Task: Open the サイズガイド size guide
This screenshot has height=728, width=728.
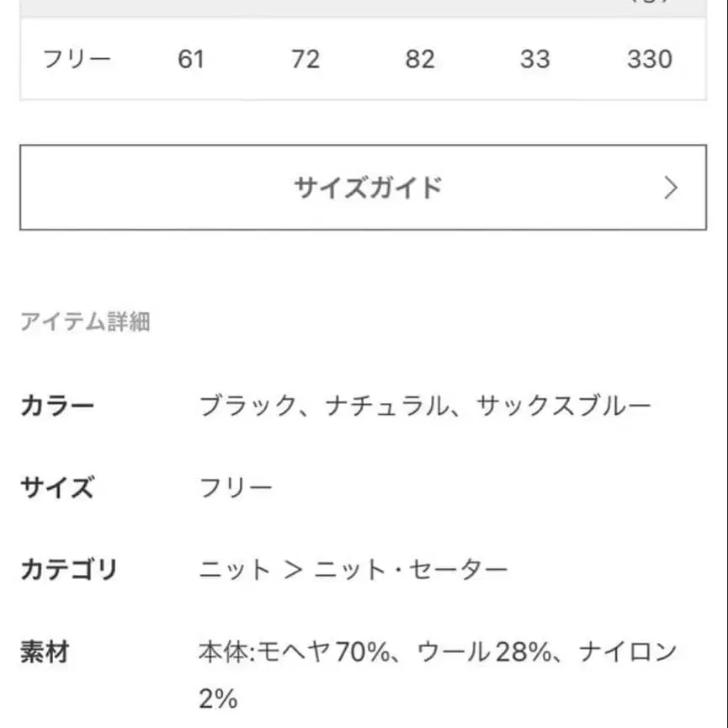Action: [x=368, y=187]
